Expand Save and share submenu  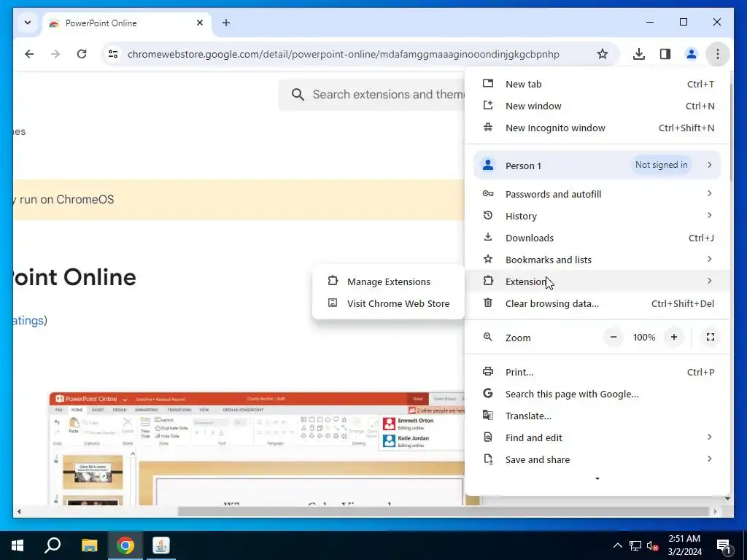[x=597, y=459]
